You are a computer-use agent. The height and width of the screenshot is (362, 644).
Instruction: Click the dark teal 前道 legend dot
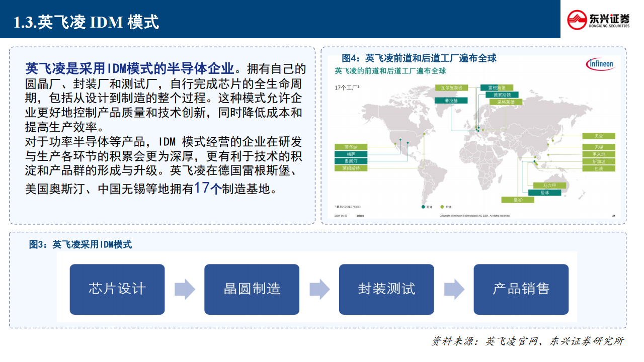[423, 207]
